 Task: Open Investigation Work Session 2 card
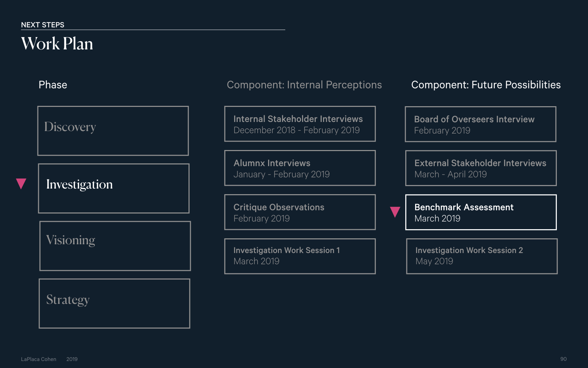click(482, 256)
